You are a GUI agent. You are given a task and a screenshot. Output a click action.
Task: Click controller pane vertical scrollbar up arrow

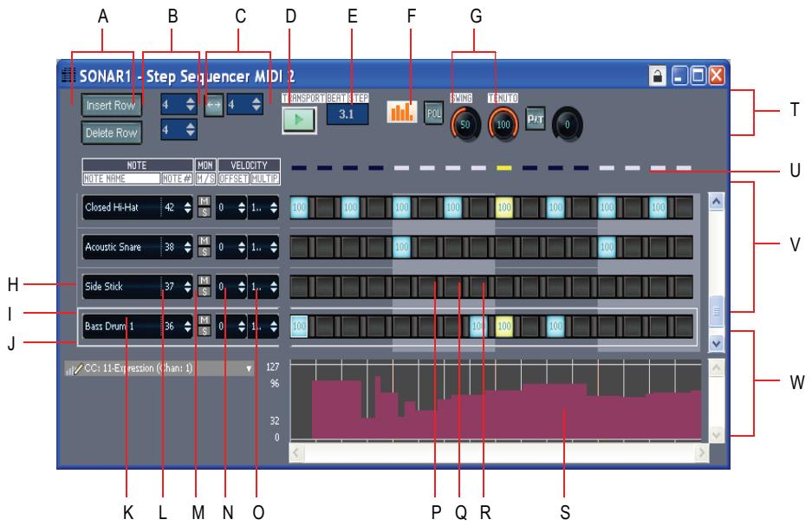(x=716, y=367)
